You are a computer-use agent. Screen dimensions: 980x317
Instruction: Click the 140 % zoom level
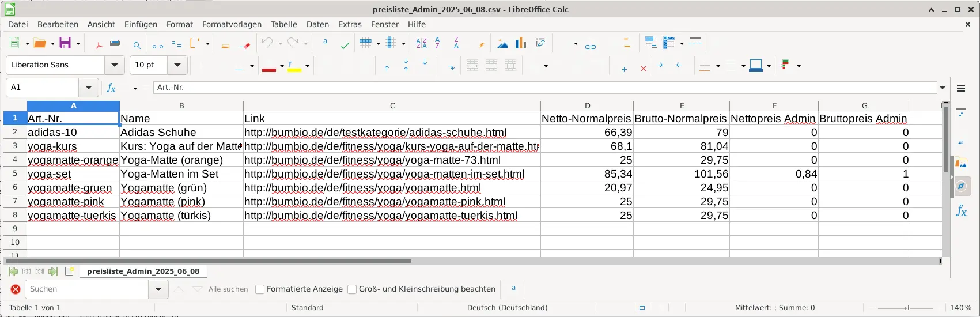960,308
